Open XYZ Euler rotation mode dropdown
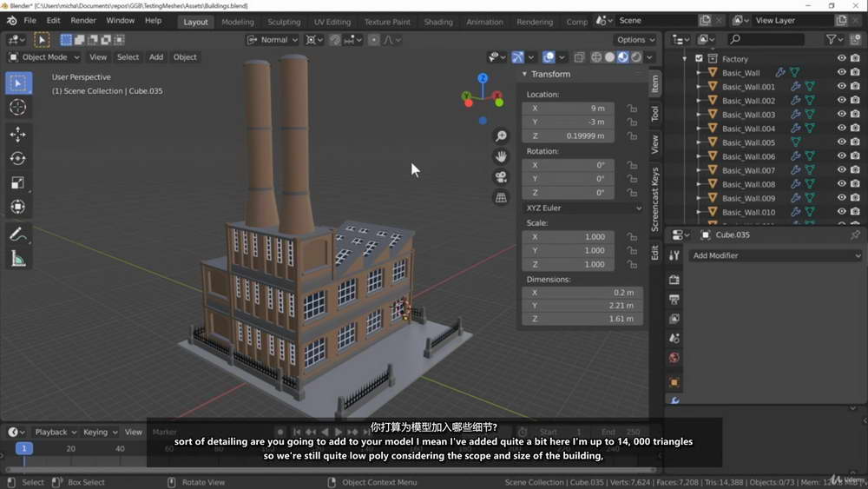This screenshot has height=489, width=868. point(583,208)
